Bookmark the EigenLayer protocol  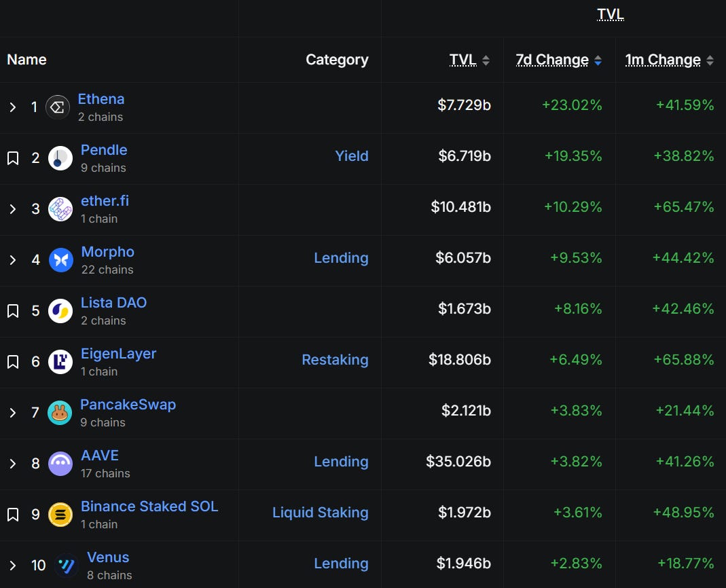click(13, 362)
